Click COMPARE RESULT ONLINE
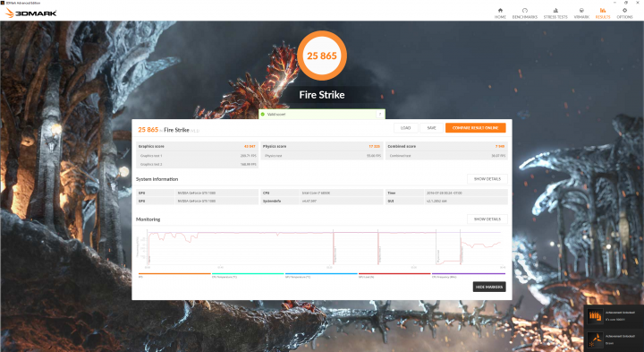The height and width of the screenshot is (352, 644). pos(475,128)
